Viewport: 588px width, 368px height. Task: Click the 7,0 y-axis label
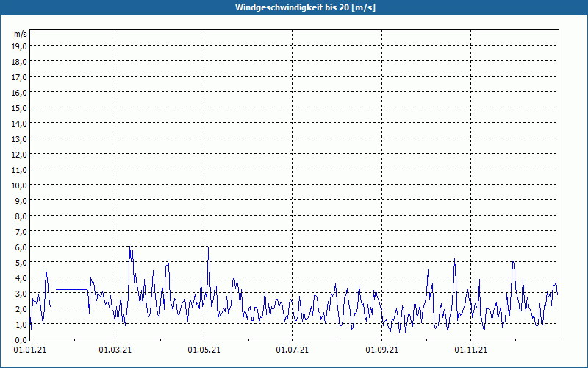pos(21,232)
